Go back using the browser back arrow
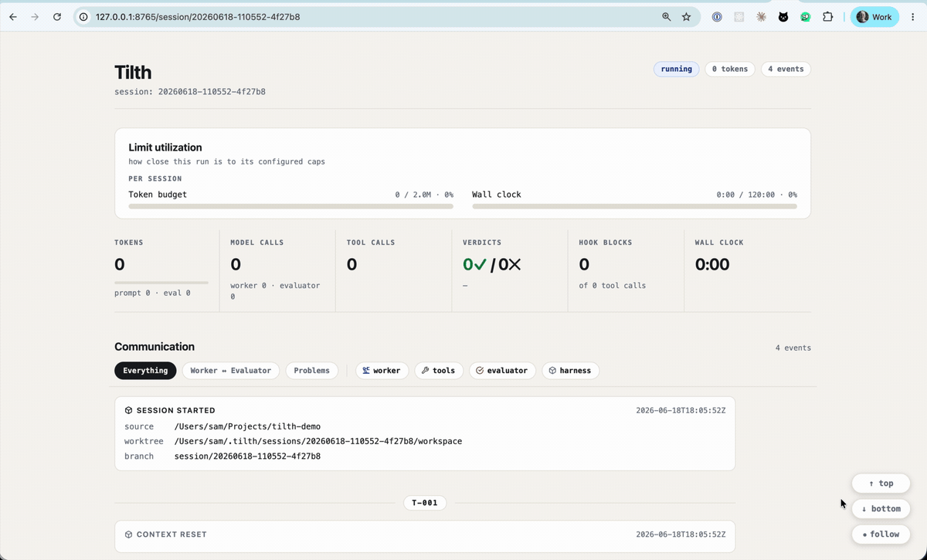The image size is (927, 560). tap(13, 17)
